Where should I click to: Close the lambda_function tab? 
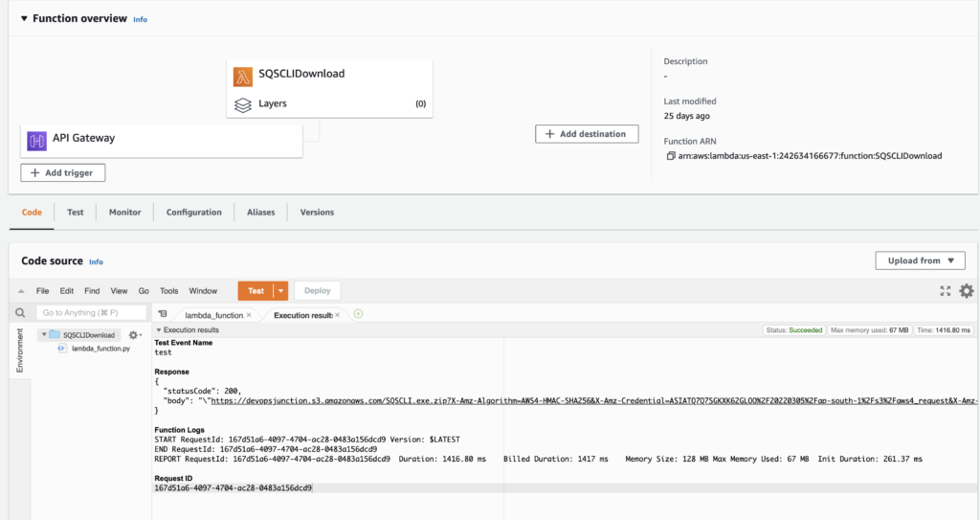click(x=249, y=314)
